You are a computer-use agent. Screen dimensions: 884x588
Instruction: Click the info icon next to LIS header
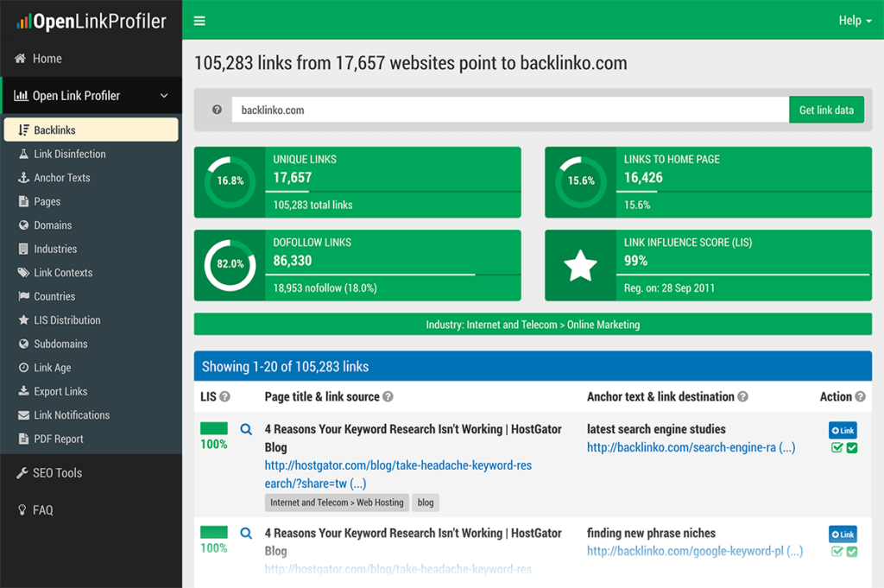tap(224, 397)
